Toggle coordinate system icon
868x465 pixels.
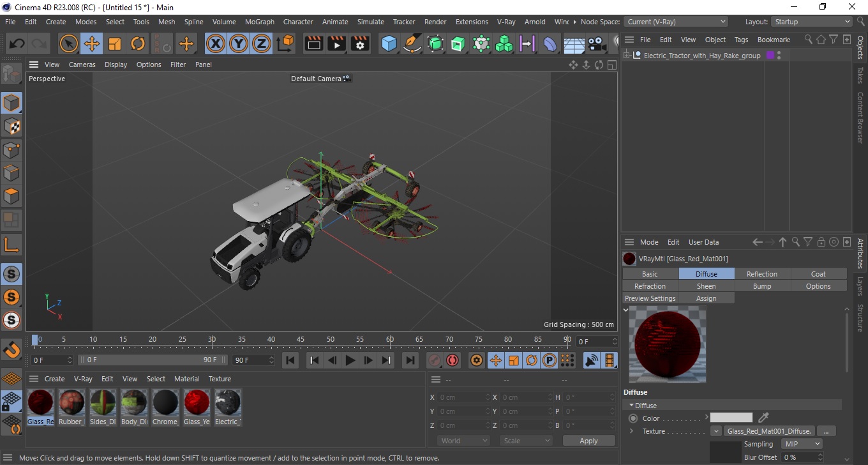[x=286, y=44]
